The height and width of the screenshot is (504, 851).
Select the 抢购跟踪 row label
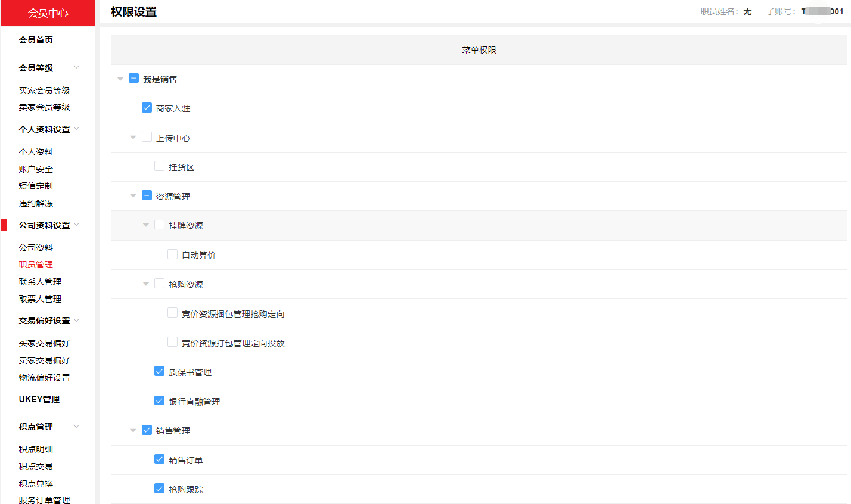click(186, 490)
